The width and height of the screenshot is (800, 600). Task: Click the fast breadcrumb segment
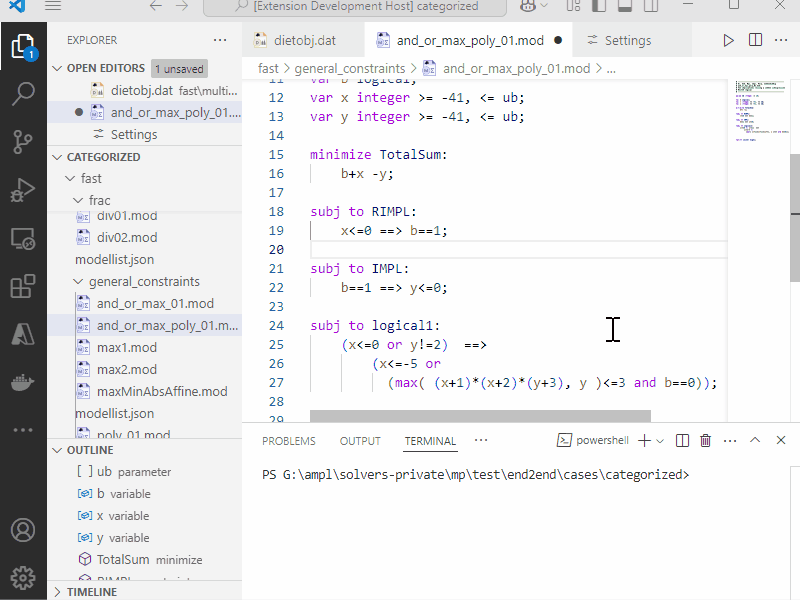coord(268,68)
